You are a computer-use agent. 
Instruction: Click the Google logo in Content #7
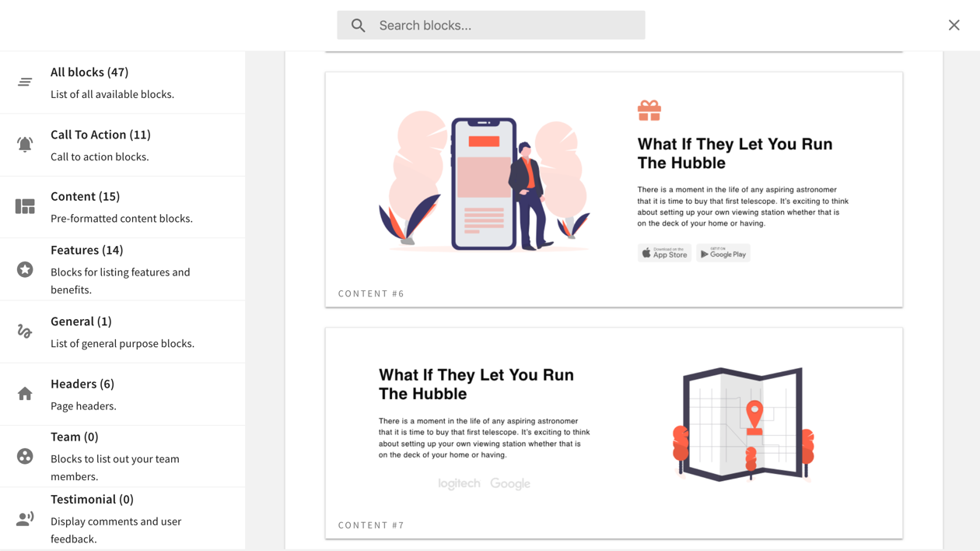510,483
